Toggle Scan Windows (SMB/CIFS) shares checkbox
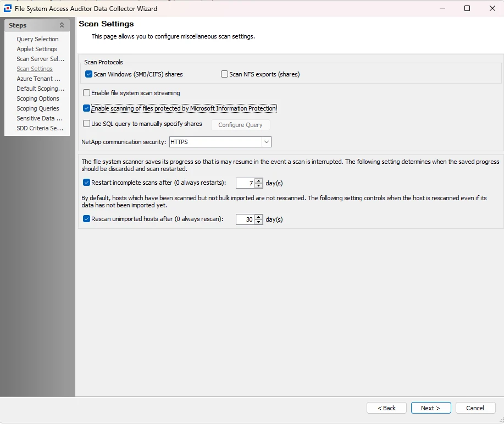This screenshot has height=424, width=504. point(88,74)
